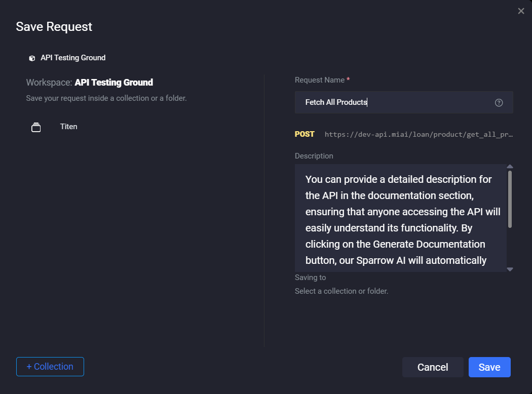This screenshot has height=394, width=532.
Task: Click the blue Save button
Action: pos(489,367)
